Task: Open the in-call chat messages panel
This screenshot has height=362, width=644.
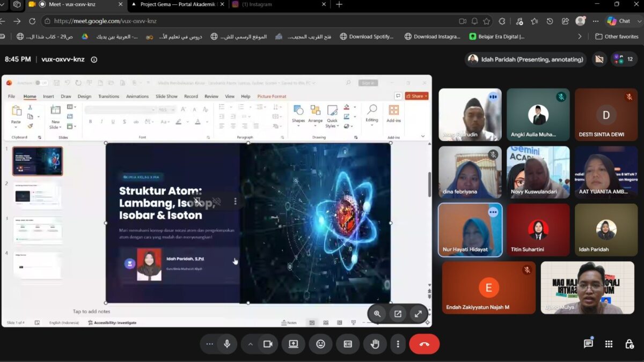Action: tap(588, 344)
